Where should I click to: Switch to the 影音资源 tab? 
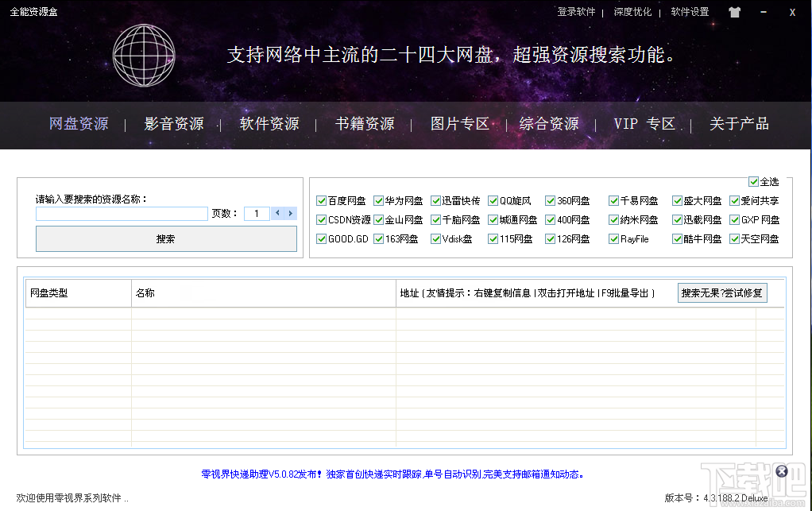[174, 124]
